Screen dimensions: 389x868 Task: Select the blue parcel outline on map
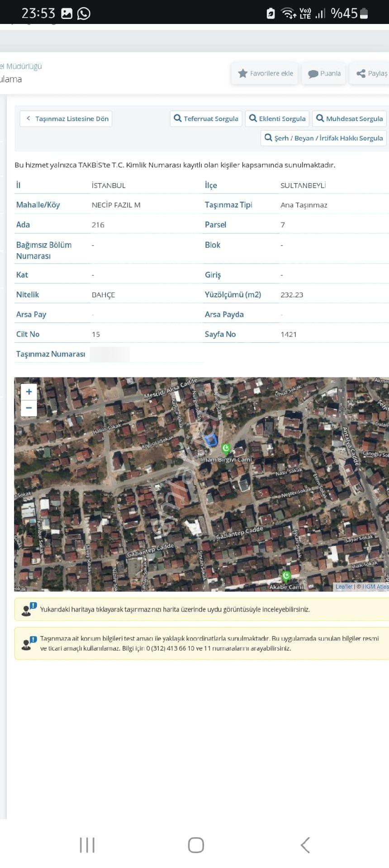point(211,440)
